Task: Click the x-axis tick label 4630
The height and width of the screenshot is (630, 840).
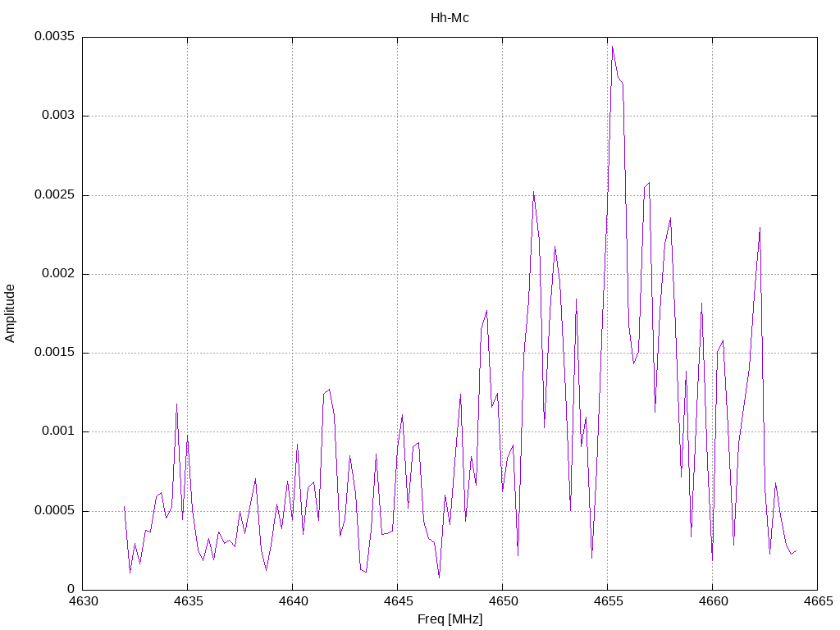Action: click(83, 601)
